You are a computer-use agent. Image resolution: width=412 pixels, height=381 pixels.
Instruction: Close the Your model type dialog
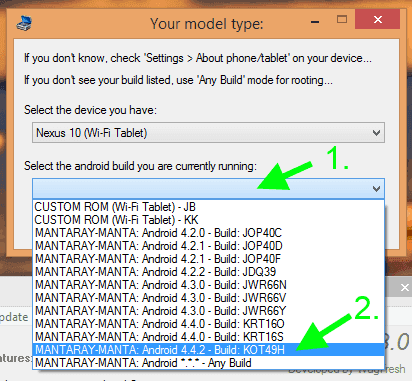coord(377,19)
